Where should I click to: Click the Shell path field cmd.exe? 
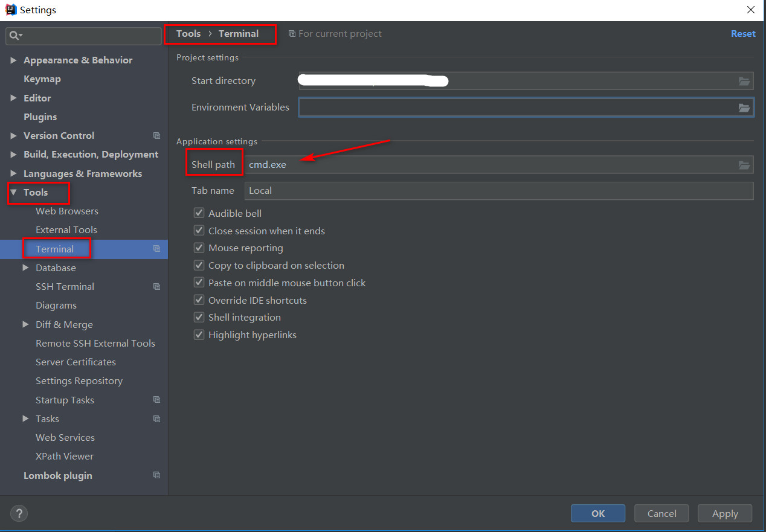[498, 165]
